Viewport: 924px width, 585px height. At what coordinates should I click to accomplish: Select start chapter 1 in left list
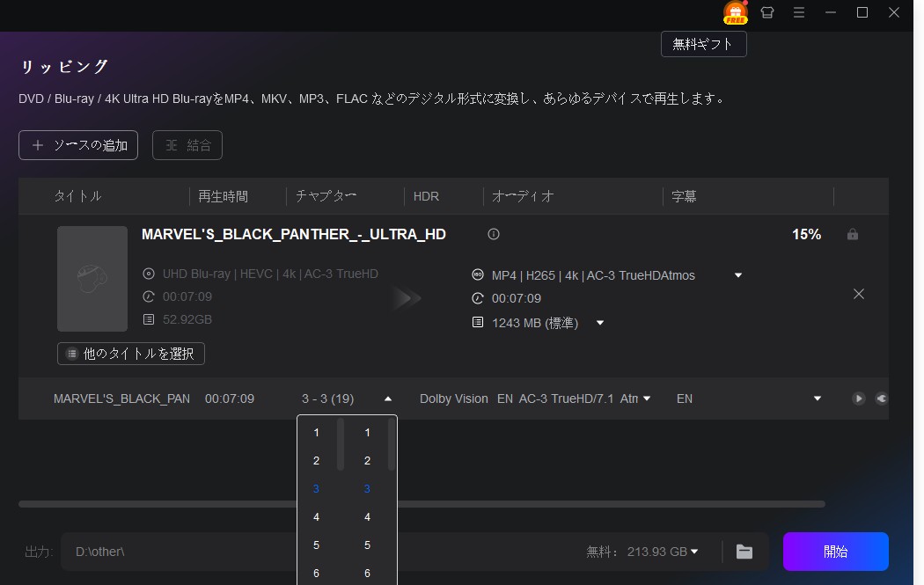click(317, 433)
